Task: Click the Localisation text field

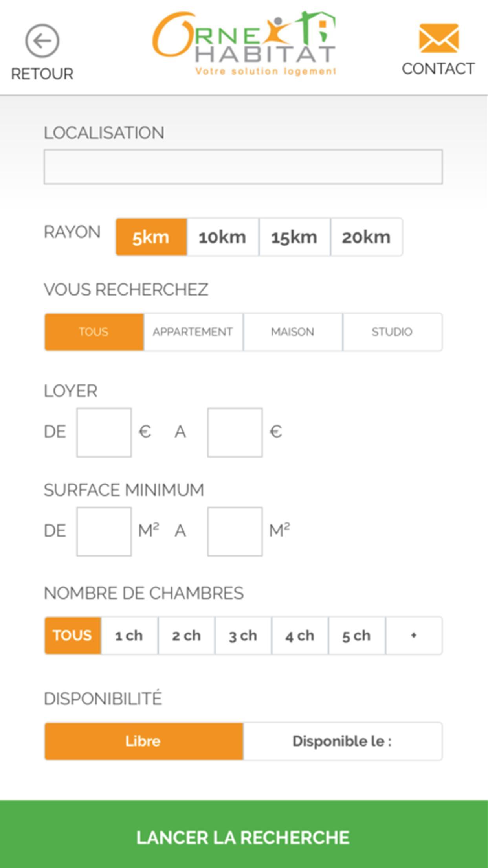Action: 243,167
